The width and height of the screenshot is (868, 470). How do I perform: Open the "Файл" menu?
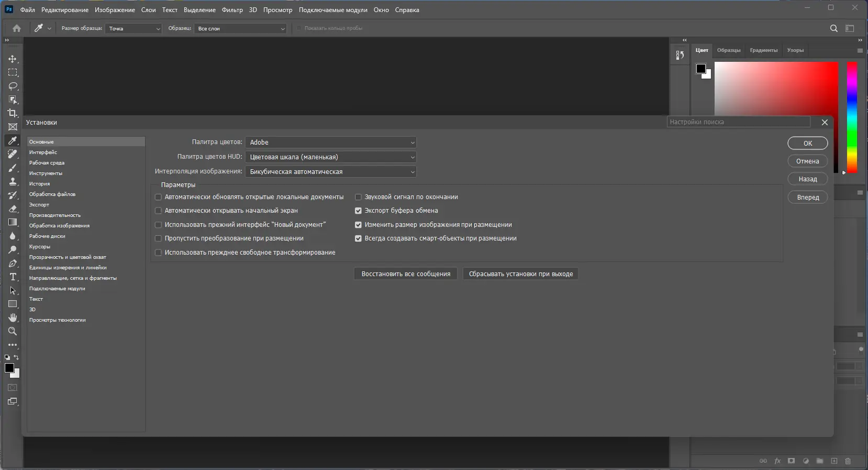tap(28, 10)
